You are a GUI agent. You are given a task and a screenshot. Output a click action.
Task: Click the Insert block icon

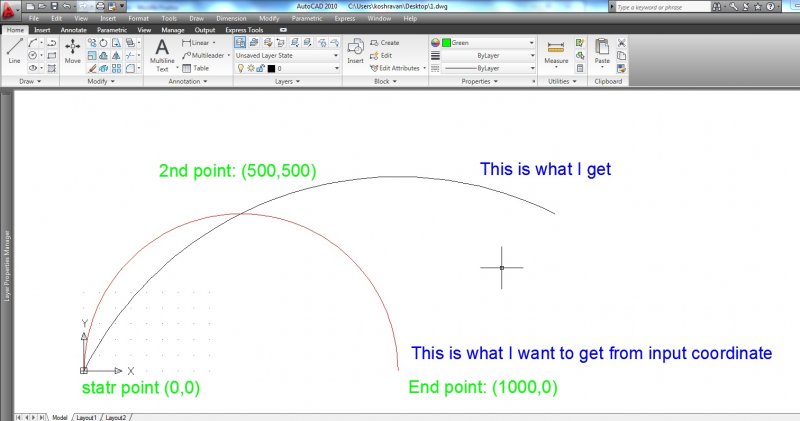click(355, 50)
